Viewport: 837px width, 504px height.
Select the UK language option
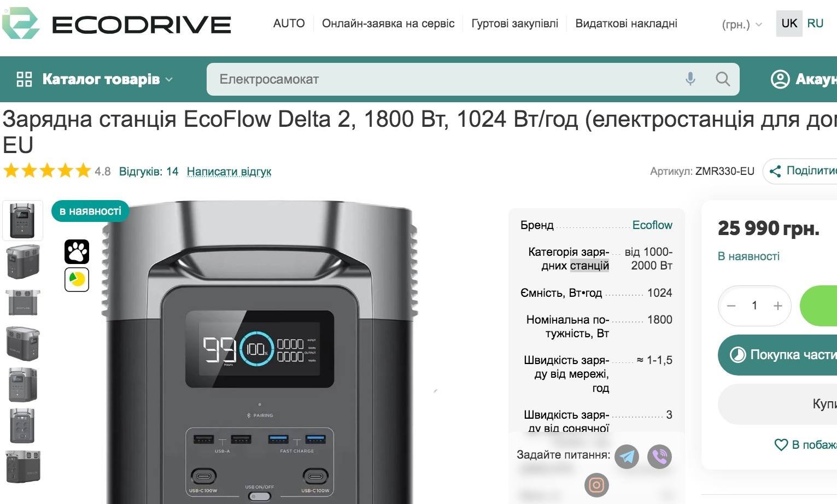point(789,24)
